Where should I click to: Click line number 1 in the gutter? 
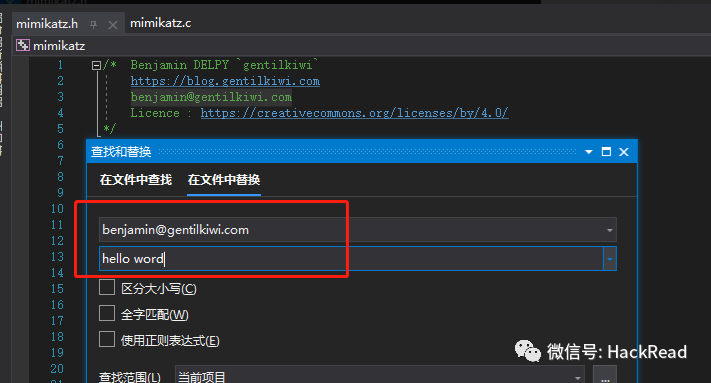pos(60,65)
